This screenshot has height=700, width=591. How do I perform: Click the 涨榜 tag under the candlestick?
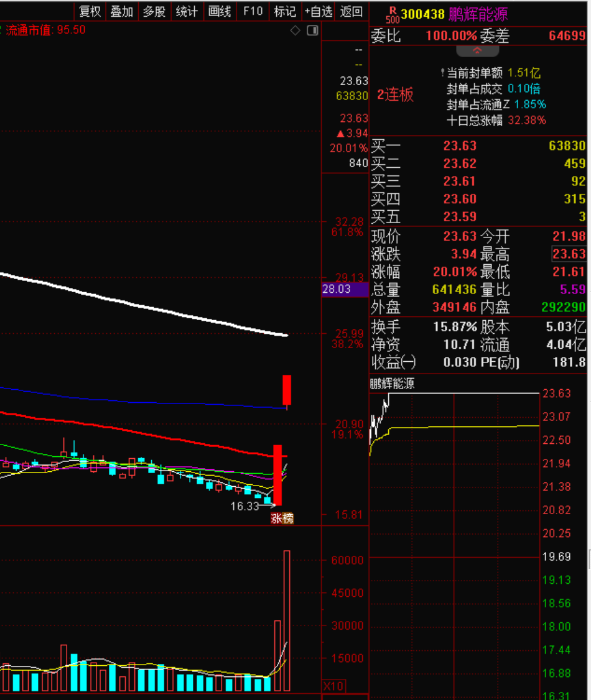pos(282,518)
